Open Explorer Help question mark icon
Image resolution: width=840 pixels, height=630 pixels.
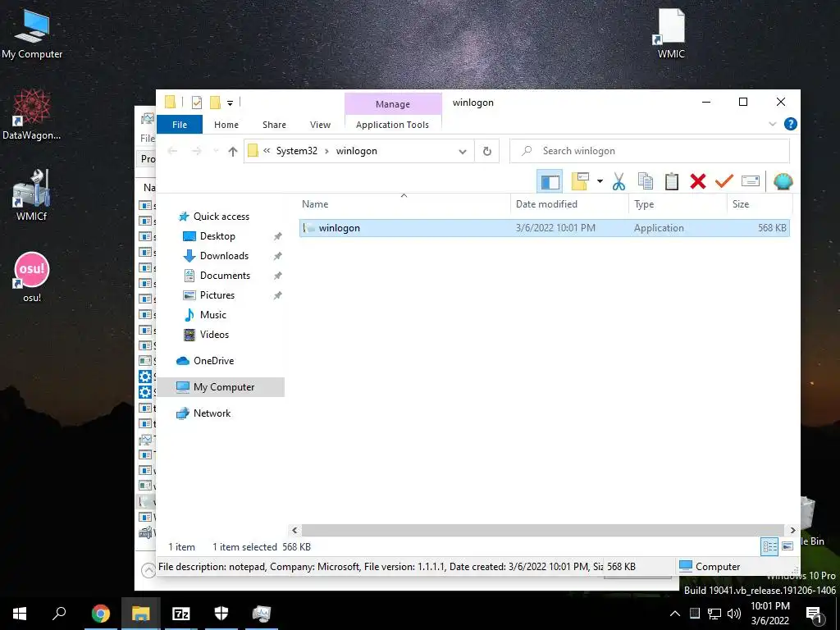click(x=790, y=125)
